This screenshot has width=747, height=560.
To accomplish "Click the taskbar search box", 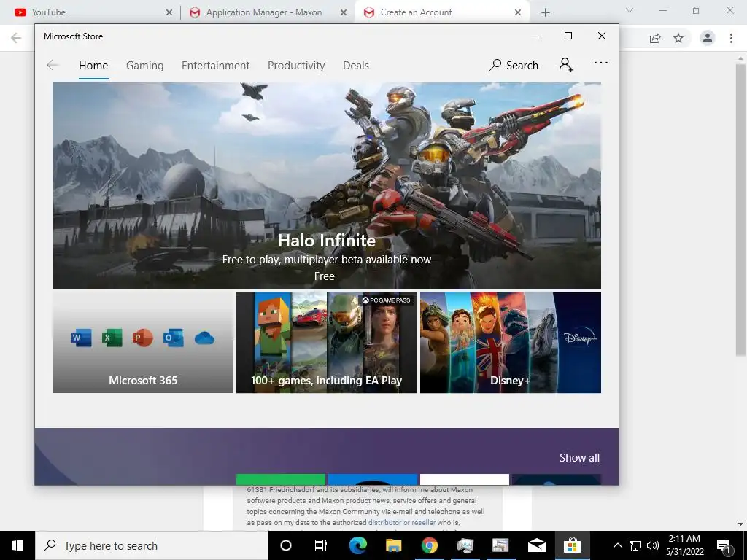I will point(152,545).
